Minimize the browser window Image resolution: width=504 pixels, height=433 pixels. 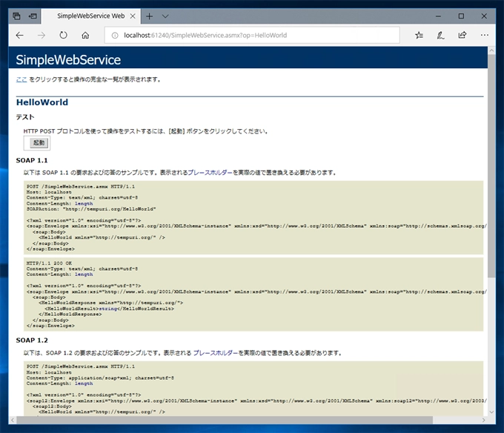pyautogui.click(x=438, y=16)
